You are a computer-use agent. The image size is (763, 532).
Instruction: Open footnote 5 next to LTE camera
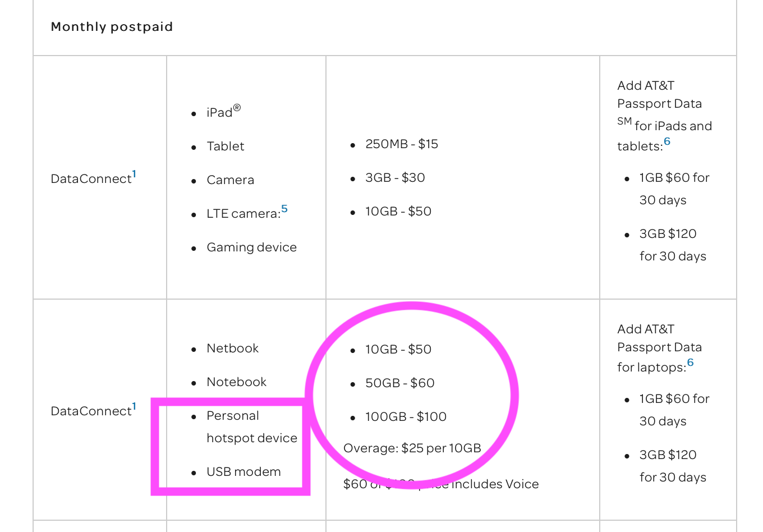click(x=284, y=209)
